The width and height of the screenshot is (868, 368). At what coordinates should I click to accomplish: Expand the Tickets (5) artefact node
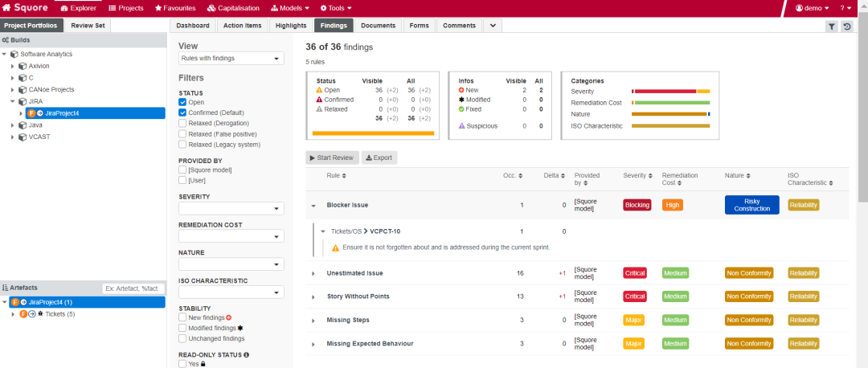(14, 314)
